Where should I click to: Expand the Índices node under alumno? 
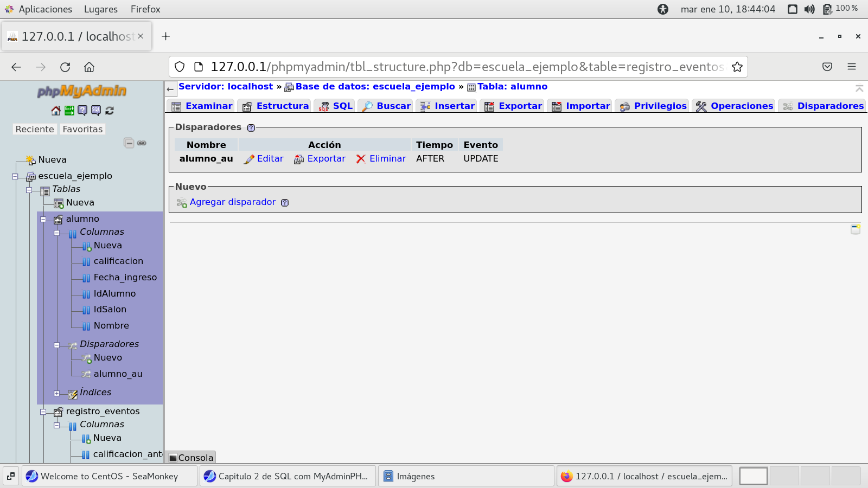[x=56, y=393]
